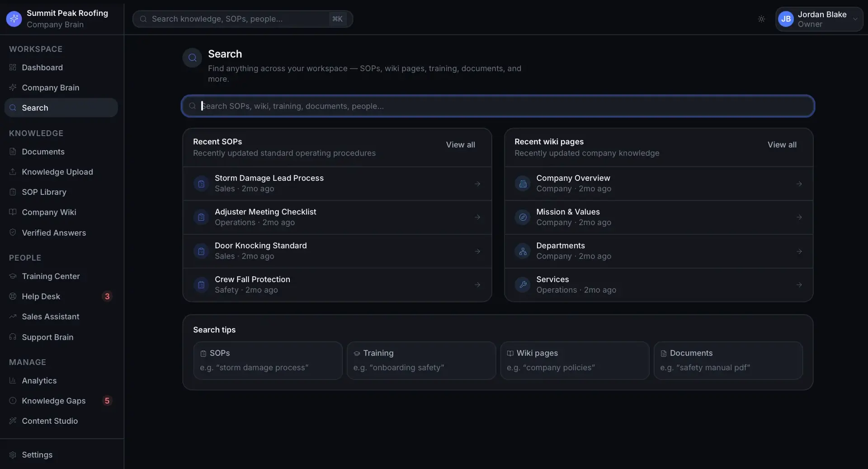Image resolution: width=868 pixels, height=469 pixels.
Task: Click the Company Overview building icon
Action: [x=523, y=184]
